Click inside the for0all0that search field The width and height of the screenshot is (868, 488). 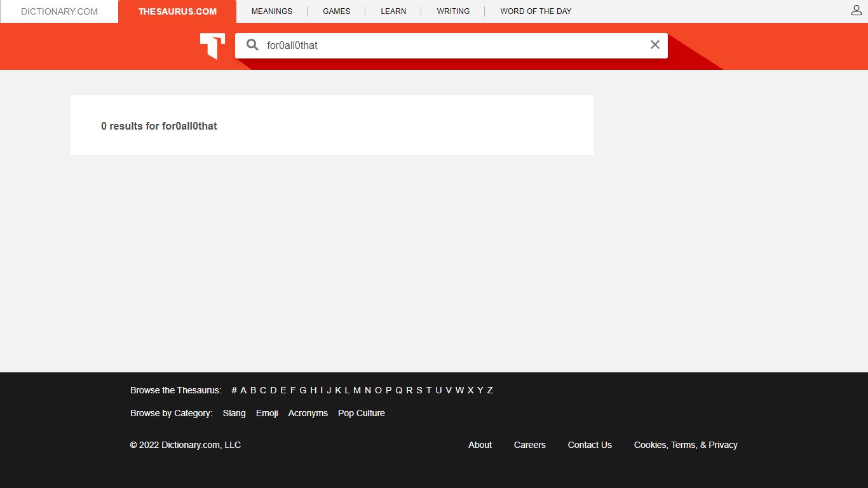[452, 45]
